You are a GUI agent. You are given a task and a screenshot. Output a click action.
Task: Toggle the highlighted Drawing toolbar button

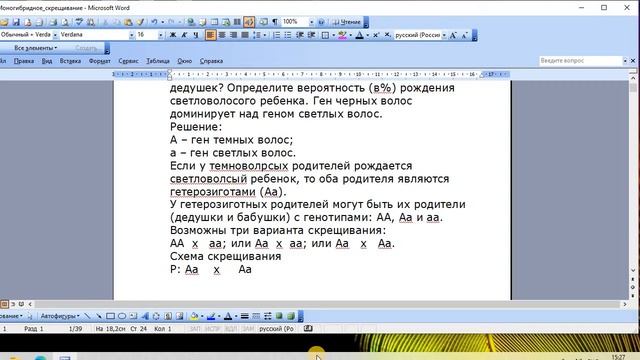tap(249, 22)
